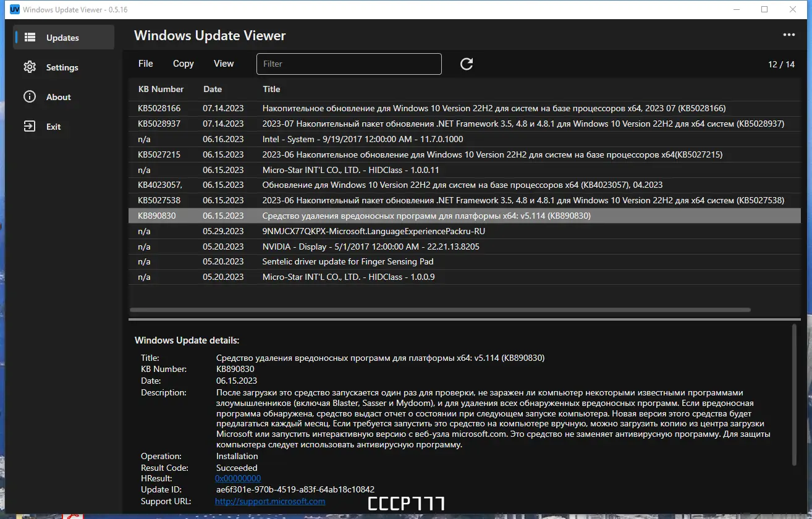Click the Windows Update details heading

(187, 340)
